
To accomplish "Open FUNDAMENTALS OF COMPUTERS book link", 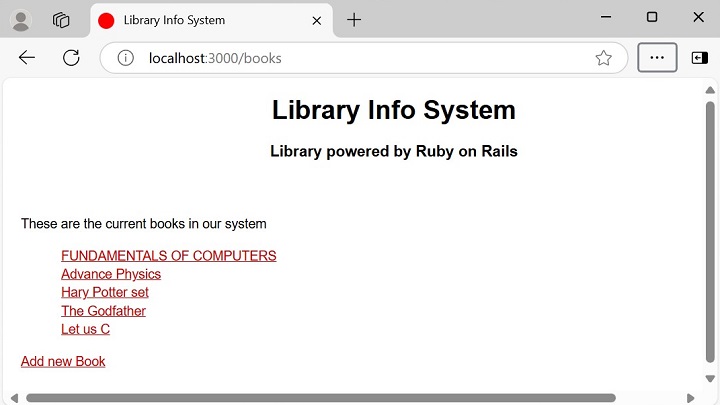I will point(169,256).
